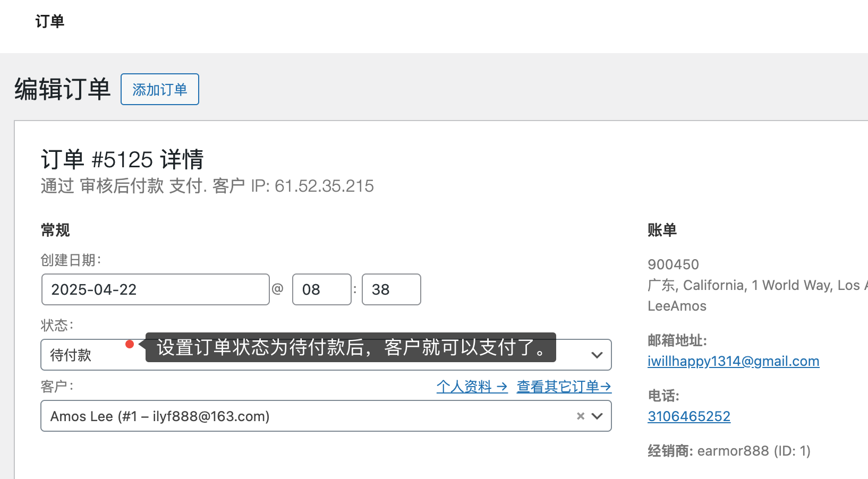
Task: Expand the customer dropdown chevron arrow
Action: 597,416
